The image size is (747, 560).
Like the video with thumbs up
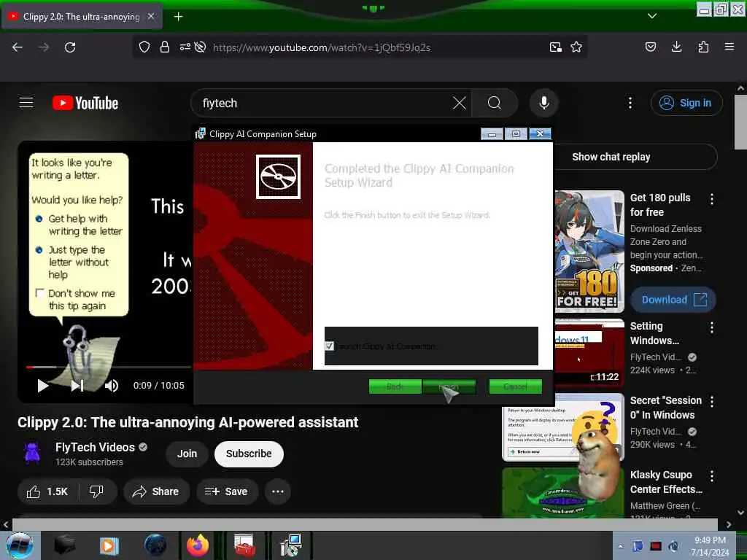(47, 491)
